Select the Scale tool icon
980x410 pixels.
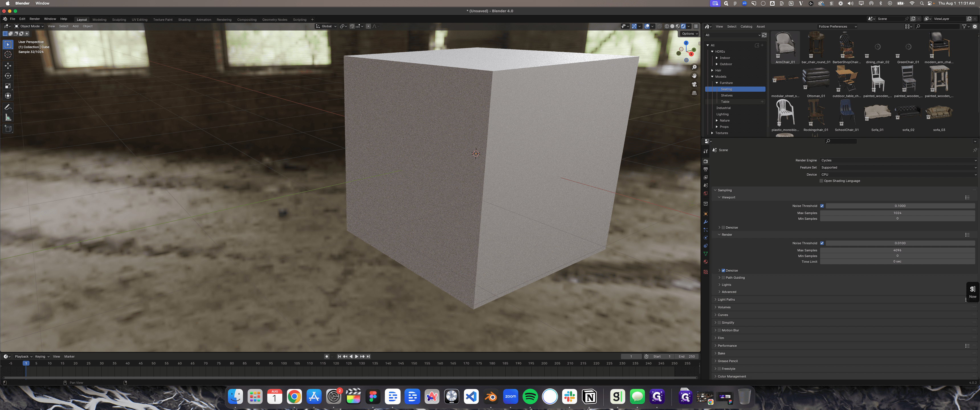8,86
